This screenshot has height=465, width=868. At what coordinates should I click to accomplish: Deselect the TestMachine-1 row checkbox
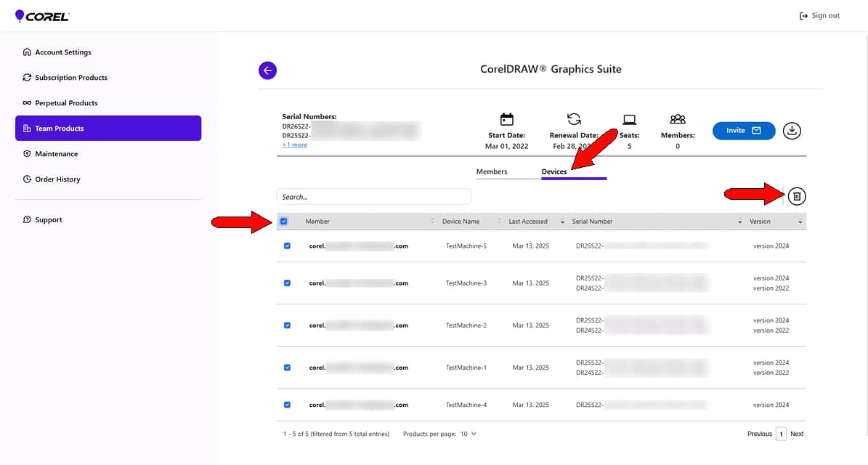point(287,368)
